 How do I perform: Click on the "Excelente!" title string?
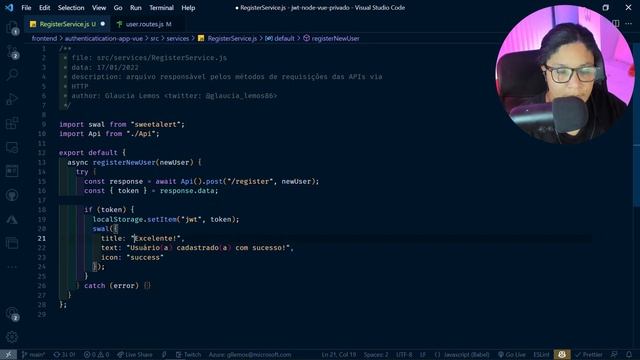click(155, 238)
